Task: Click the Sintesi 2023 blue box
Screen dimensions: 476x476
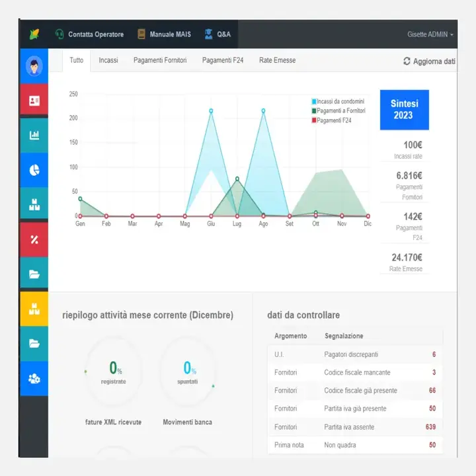Action: coord(405,110)
